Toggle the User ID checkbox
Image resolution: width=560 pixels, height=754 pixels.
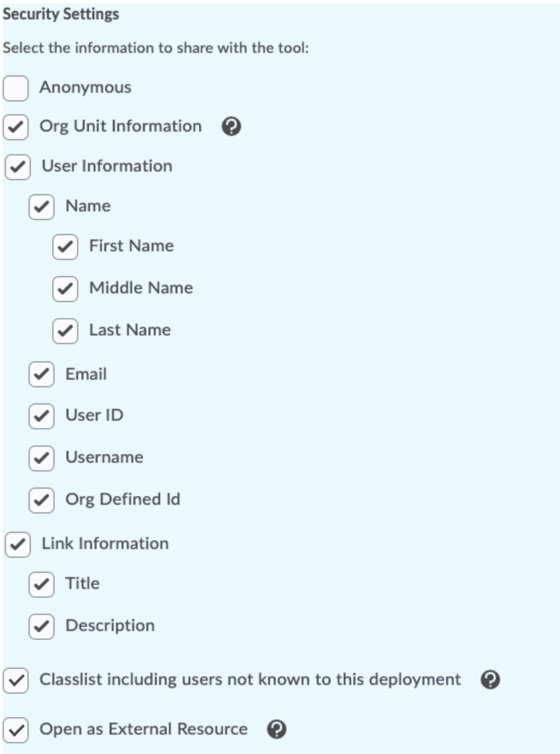tap(42, 416)
